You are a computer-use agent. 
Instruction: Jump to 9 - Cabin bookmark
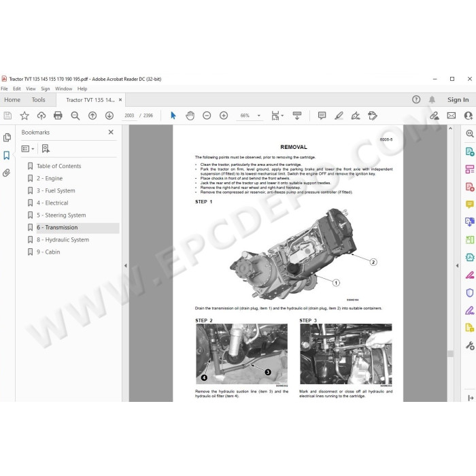[x=48, y=252]
